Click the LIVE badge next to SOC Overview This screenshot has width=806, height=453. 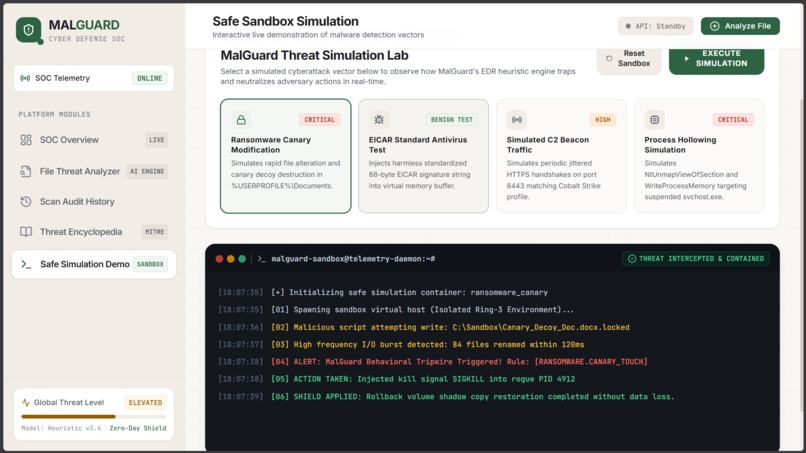(156, 140)
